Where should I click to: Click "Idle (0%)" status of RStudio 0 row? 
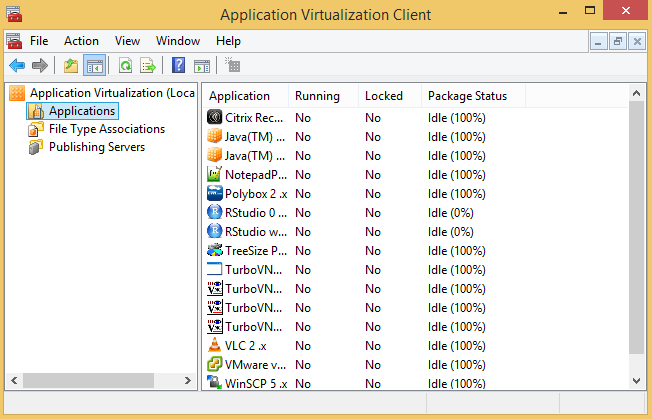pyautogui.click(x=451, y=213)
